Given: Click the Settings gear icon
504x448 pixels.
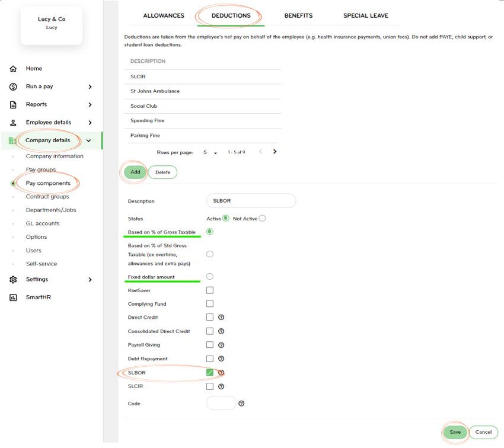Looking at the screenshot, I should pyautogui.click(x=13, y=280).
